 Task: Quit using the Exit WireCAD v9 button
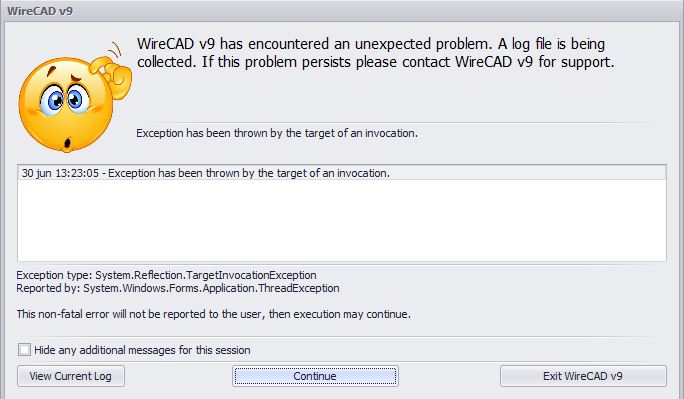pos(583,376)
